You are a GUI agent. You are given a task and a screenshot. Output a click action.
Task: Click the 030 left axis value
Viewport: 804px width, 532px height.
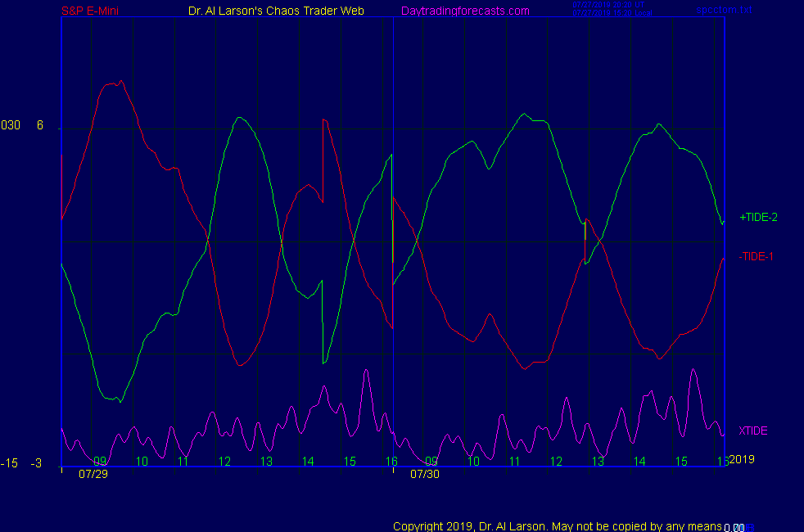(11, 125)
